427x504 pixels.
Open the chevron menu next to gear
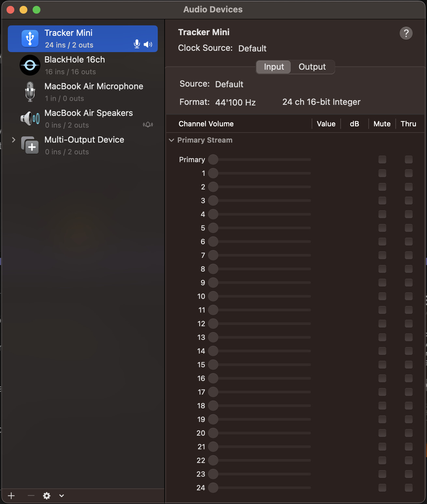[62, 496]
